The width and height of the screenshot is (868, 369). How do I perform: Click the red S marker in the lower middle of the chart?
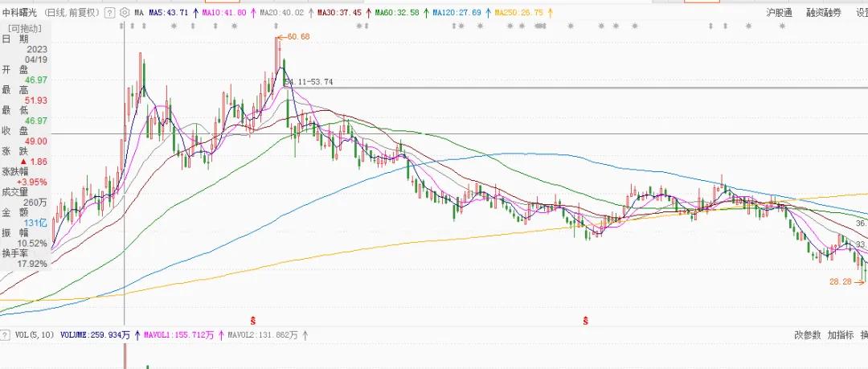tap(586, 321)
